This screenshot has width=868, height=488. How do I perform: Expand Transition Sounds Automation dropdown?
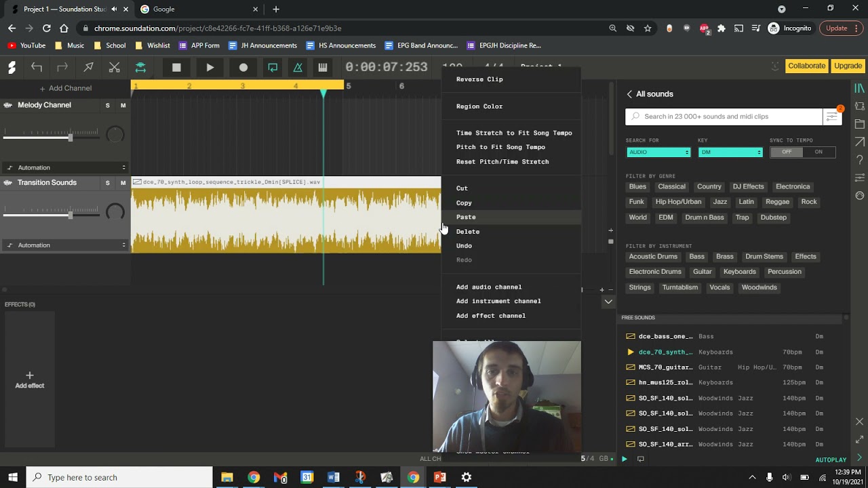pos(66,245)
